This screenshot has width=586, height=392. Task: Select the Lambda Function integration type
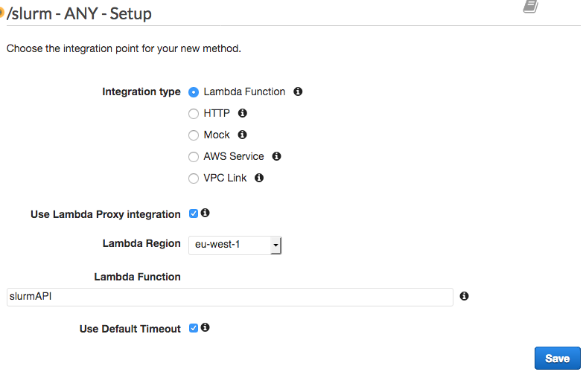tap(194, 92)
